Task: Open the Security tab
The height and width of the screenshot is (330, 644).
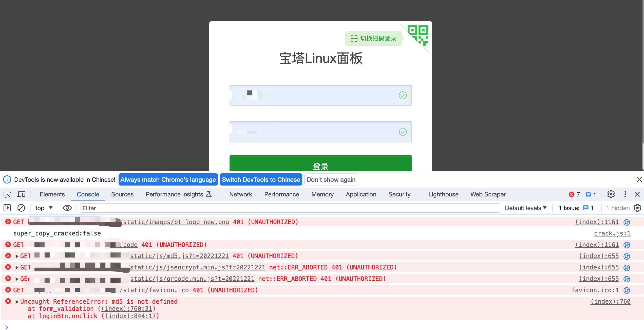Action: 399,194
